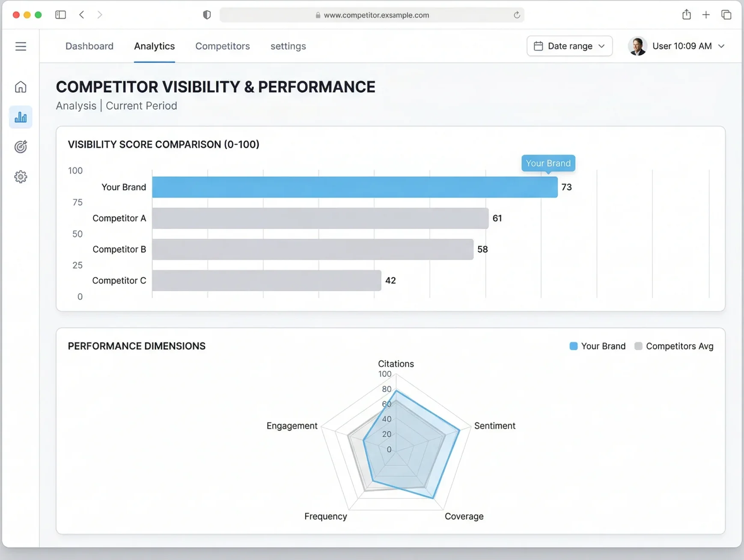Open the sidebar hamburger menu
The height and width of the screenshot is (560, 744).
(x=21, y=46)
